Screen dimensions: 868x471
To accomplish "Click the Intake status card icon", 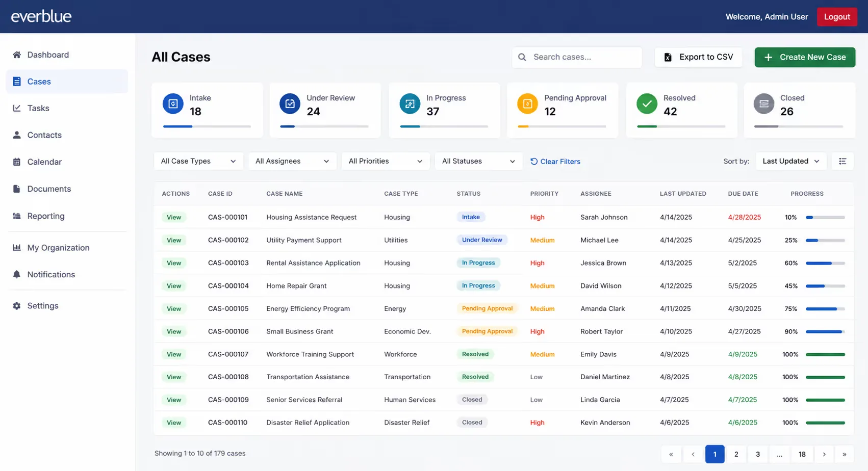I will 173,104.
